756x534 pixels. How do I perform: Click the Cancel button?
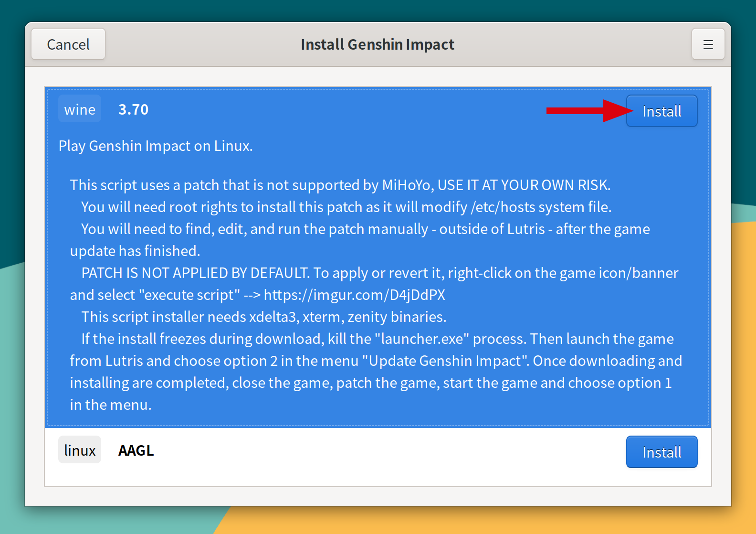[x=68, y=44]
